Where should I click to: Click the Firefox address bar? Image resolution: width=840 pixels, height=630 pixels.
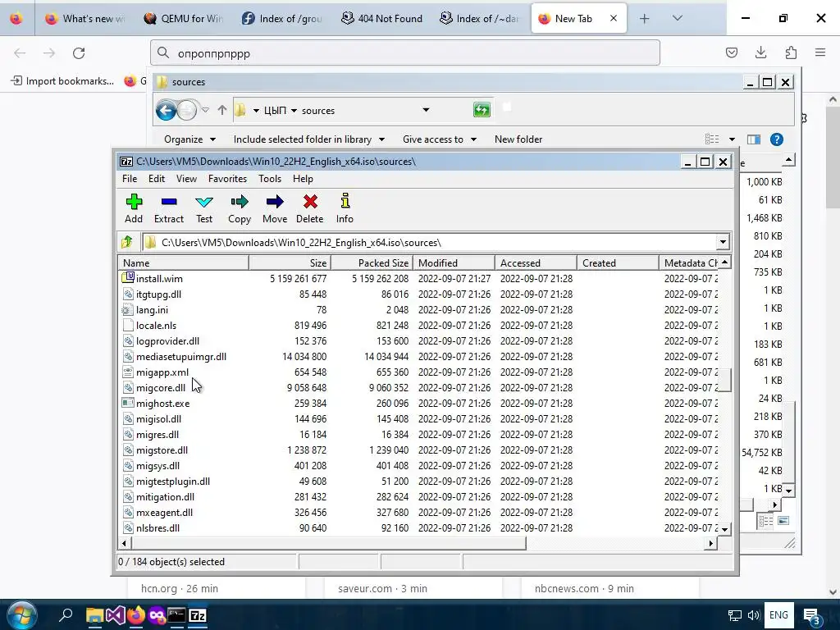click(405, 53)
